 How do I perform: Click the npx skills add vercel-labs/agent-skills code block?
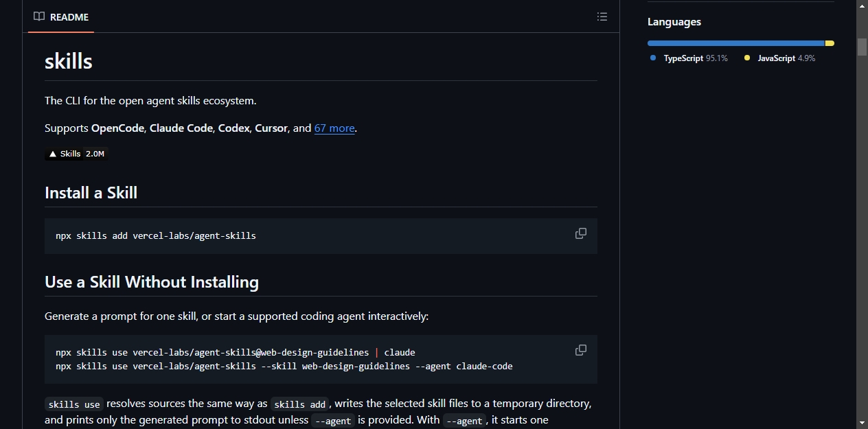pos(321,236)
